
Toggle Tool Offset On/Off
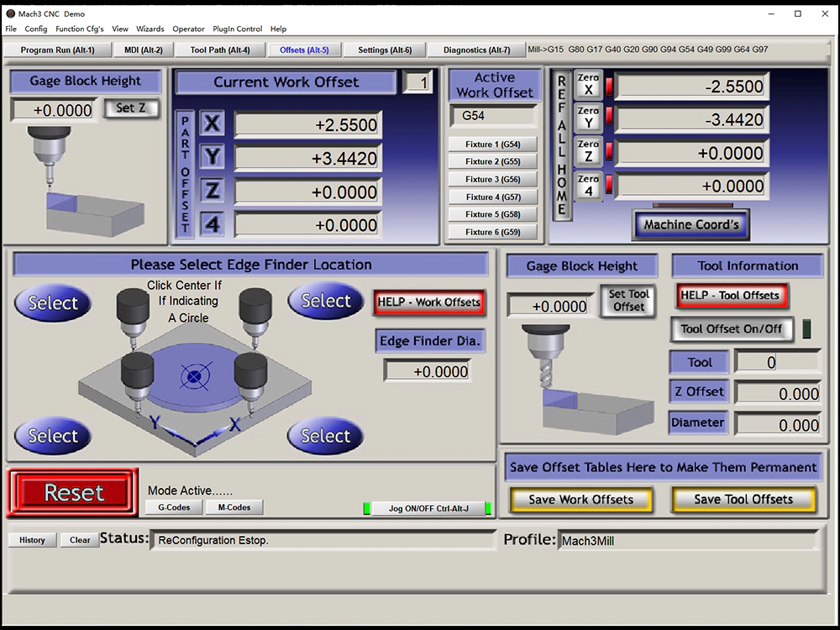732,329
